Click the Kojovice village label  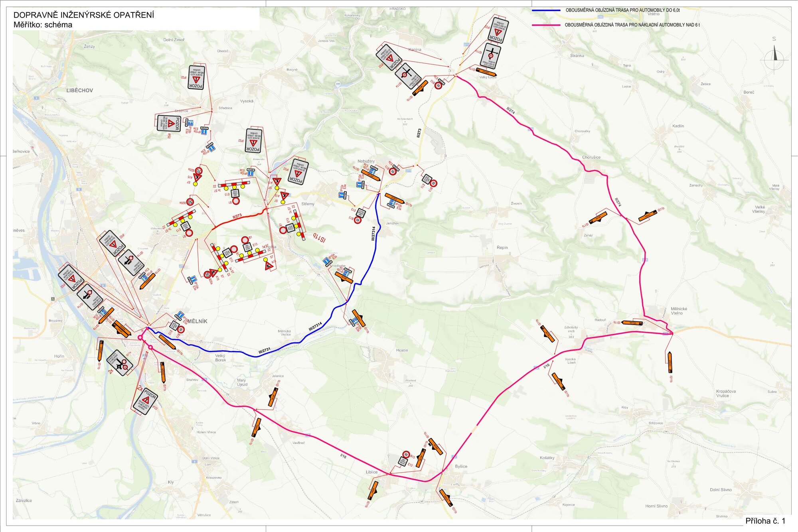click(x=569, y=504)
